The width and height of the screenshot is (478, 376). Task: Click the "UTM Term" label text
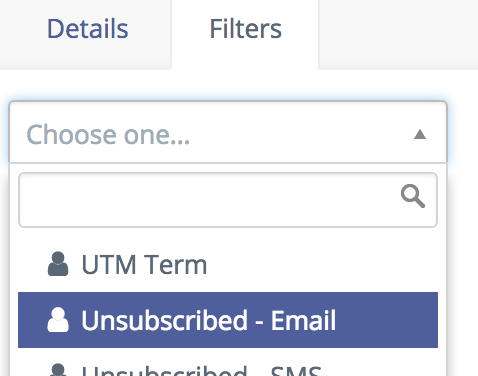144,265
